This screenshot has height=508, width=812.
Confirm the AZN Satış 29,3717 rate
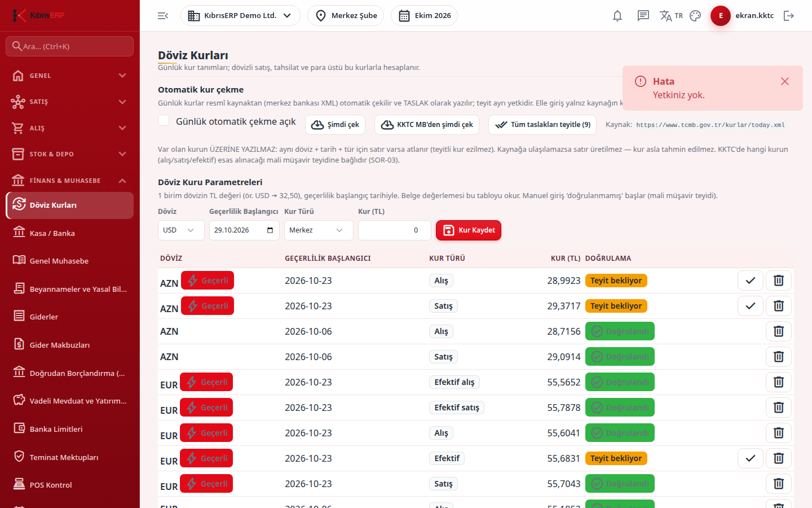click(x=751, y=306)
